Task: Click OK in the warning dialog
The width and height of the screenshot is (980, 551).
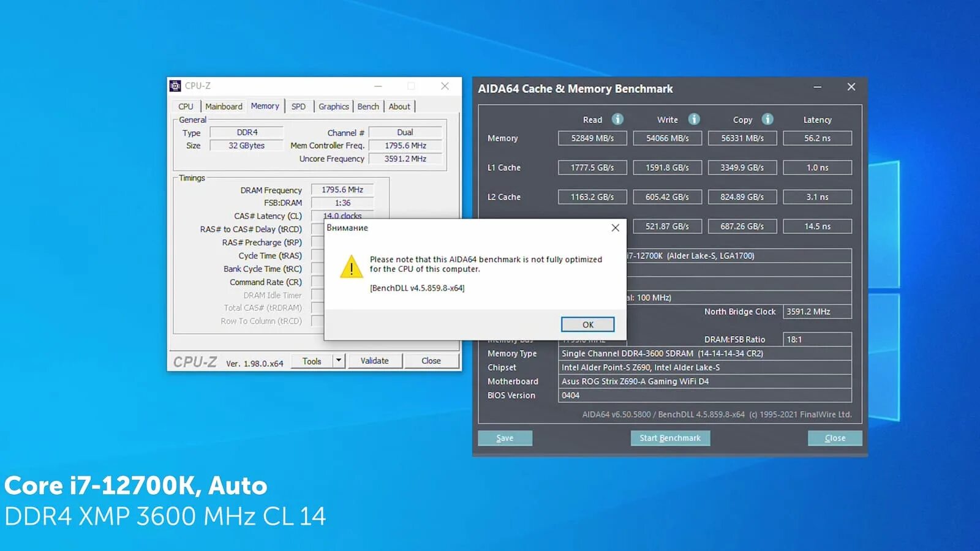Action: 588,324
